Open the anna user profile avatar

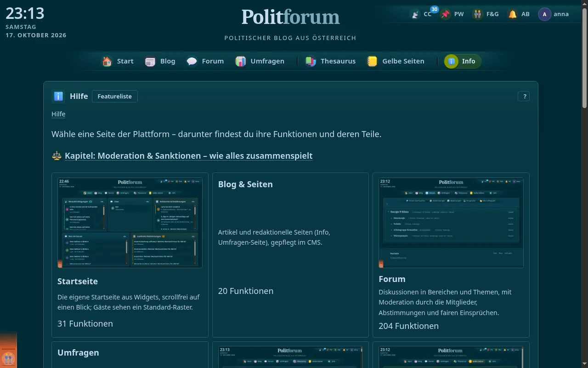click(x=544, y=14)
